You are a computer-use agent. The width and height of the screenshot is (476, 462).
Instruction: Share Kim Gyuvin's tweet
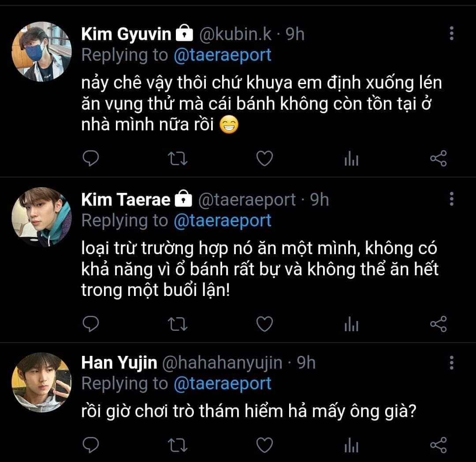(438, 159)
